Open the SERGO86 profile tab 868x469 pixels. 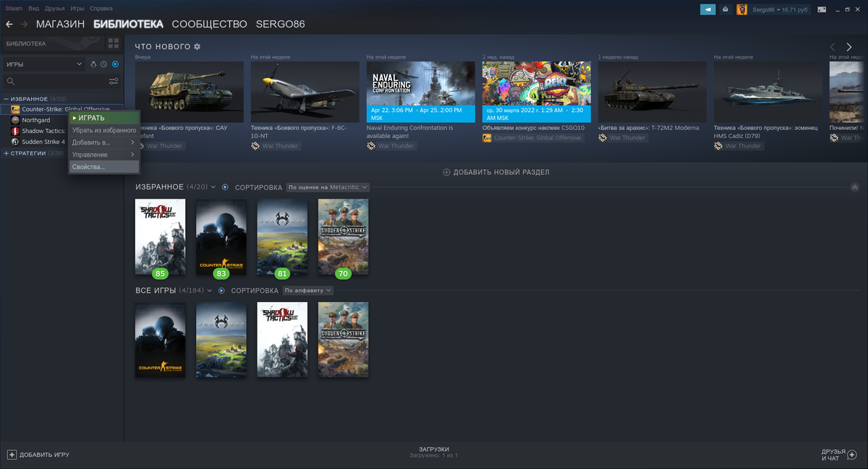pos(281,24)
